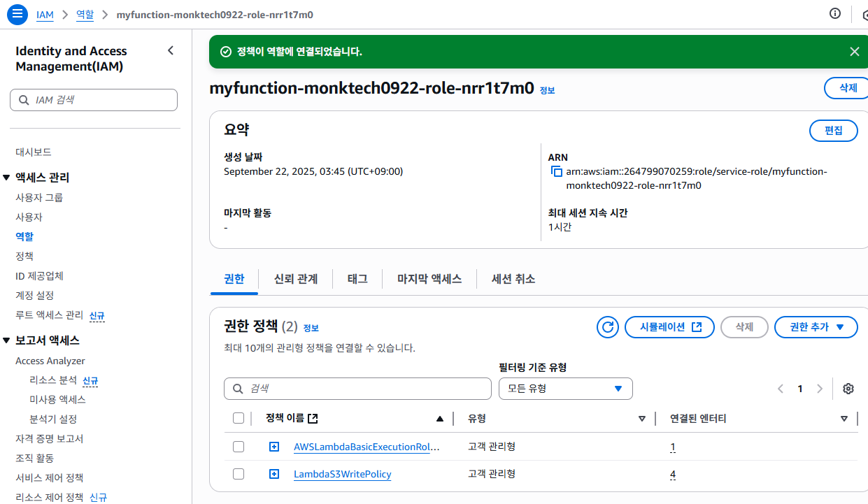Collapse the IAM sidebar with arrow icon
Viewport: 868px width, 504px height.
click(x=171, y=50)
